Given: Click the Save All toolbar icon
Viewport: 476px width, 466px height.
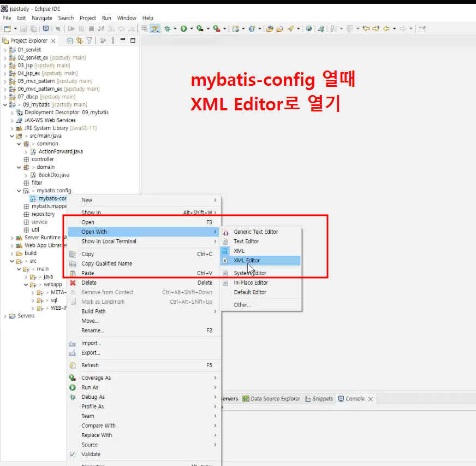Looking at the screenshot, I should pos(34,28).
